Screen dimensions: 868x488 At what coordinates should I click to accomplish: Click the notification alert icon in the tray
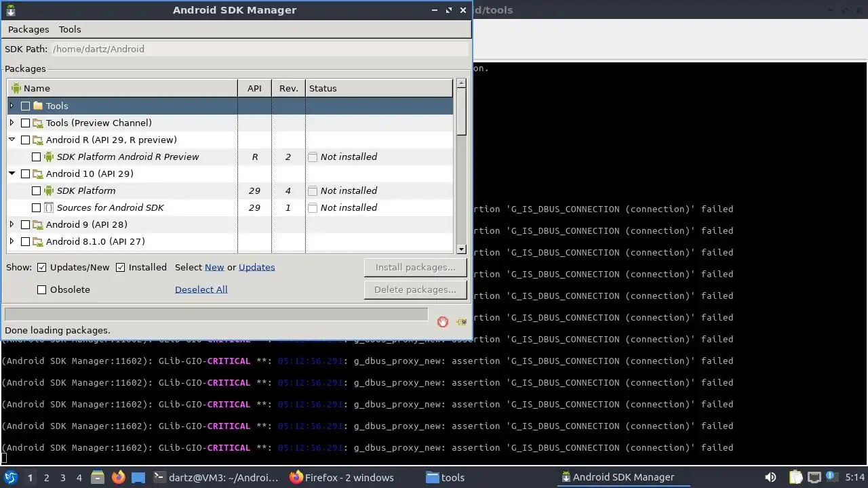coord(832,477)
